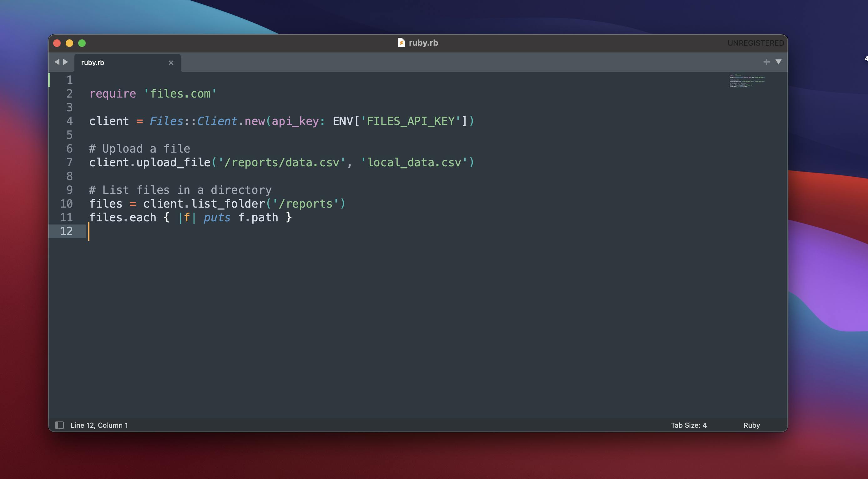Open the Ruby syntax selector
Screen dimensions: 868x479
coord(751,425)
